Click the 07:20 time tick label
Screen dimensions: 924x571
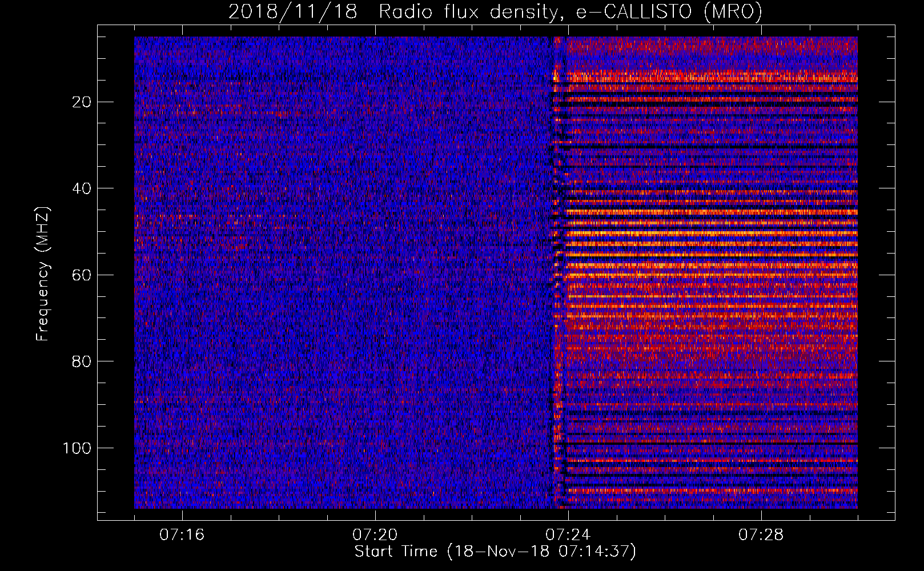[375, 535]
